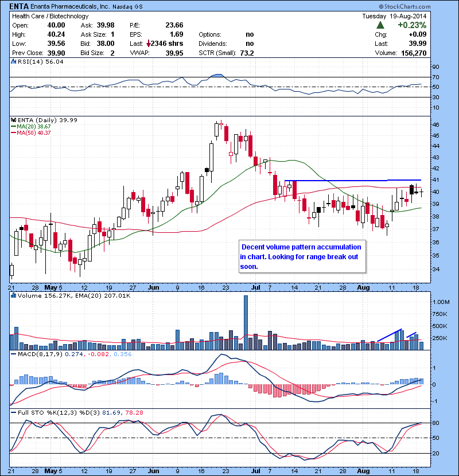459x476 pixels.
Task: Click the +0.23% percent change
Action: (412, 25)
